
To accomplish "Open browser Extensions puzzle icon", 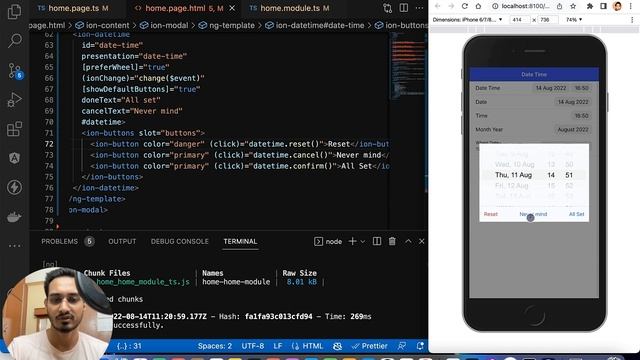I will tap(590, 6).
